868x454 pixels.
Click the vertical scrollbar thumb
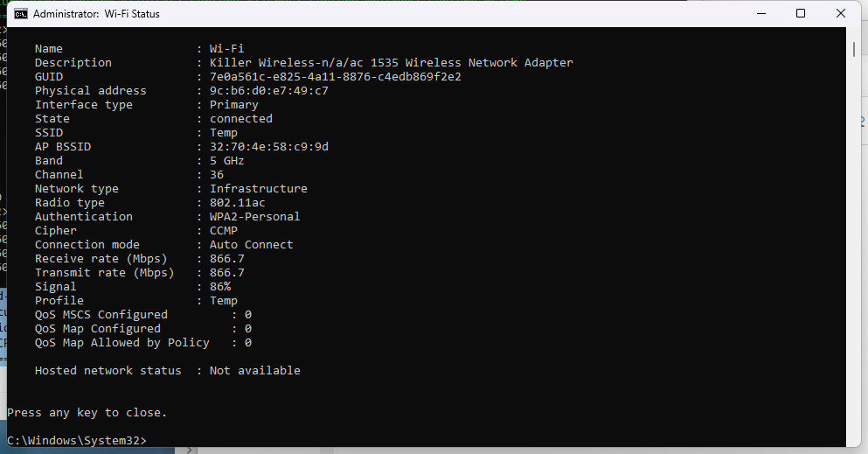point(854,49)
